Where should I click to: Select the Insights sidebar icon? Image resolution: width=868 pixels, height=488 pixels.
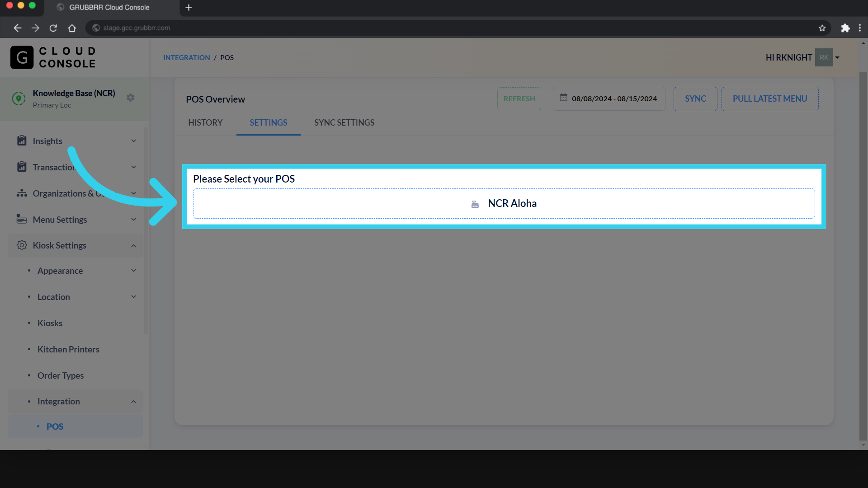pos(22,141)
